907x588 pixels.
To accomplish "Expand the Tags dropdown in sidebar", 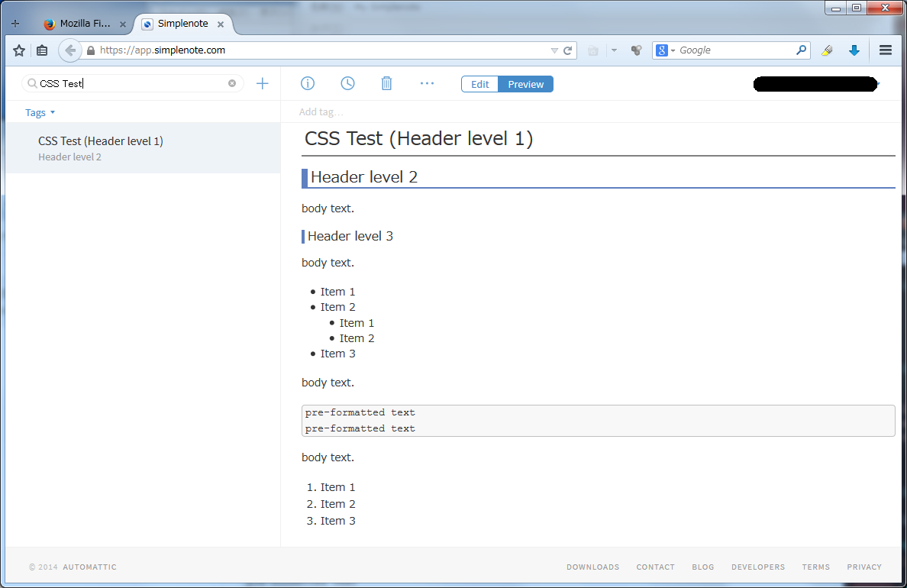I will (x=40, y=112).
